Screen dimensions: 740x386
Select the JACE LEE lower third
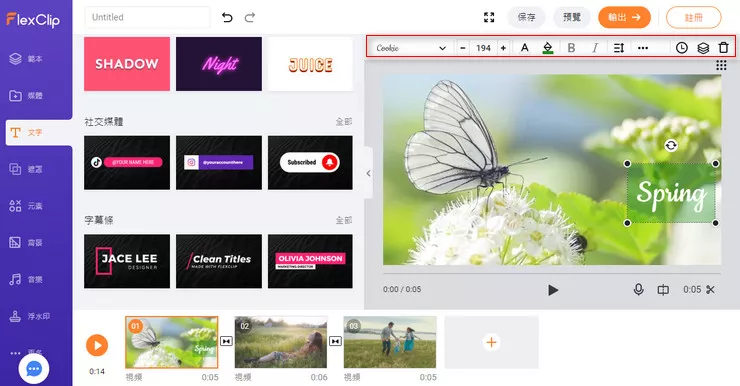tap(127, 261)
